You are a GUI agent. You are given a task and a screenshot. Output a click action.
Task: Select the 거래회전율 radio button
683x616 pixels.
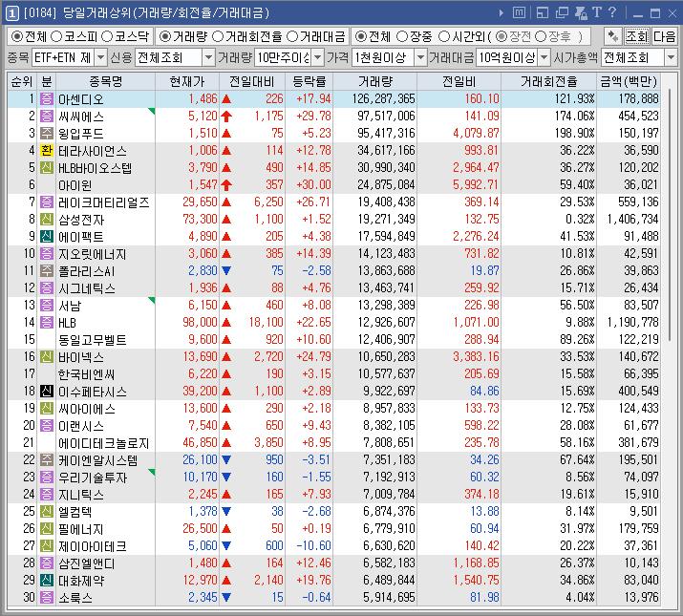218,36
